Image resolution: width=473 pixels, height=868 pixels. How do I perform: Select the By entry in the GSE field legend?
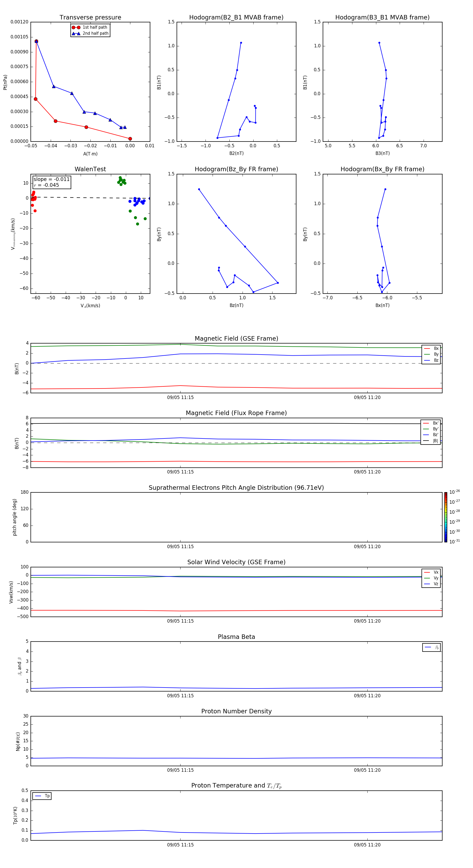[x=431, y=354]
